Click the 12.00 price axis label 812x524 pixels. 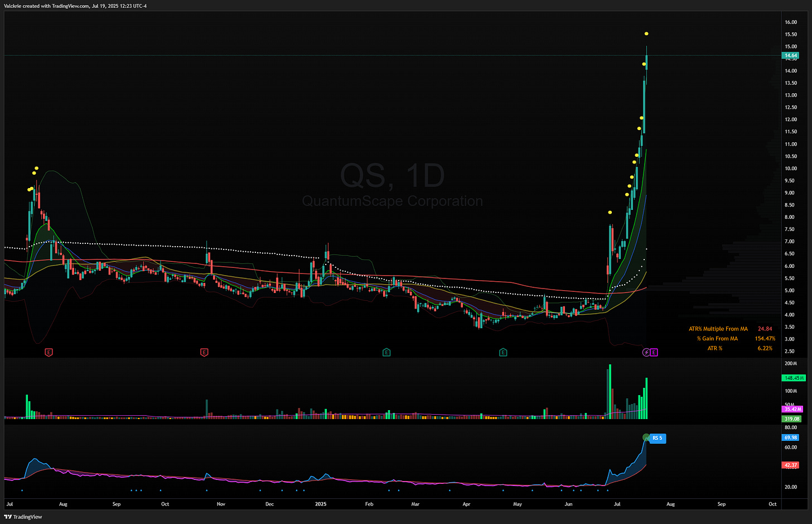[x=790, y=119]
